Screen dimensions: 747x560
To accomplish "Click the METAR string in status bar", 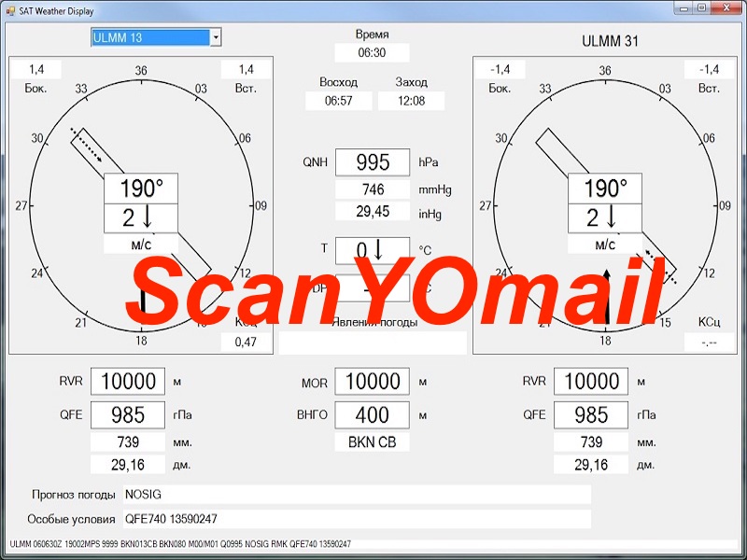I will tap(180, 544).
